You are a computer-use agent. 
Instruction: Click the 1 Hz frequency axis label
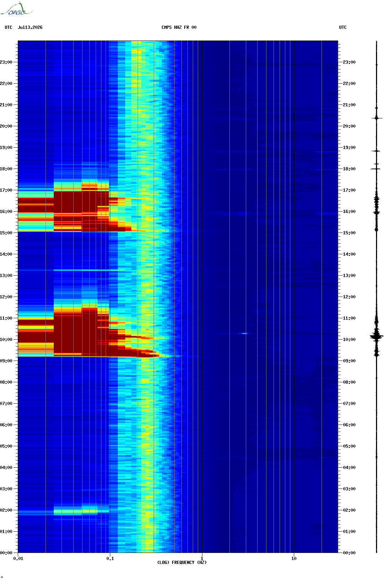point(202,559)
